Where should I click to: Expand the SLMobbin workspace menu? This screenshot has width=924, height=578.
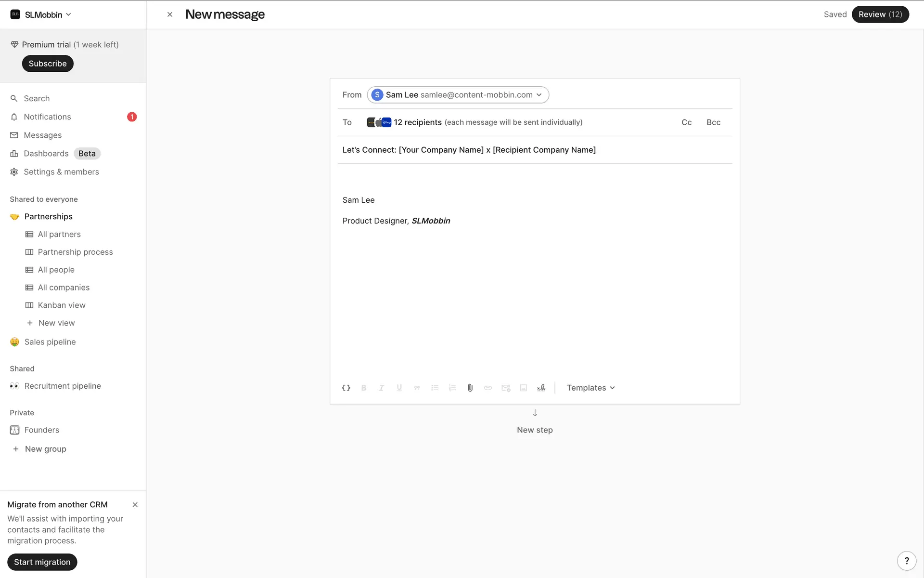click(x=41, y=14)
